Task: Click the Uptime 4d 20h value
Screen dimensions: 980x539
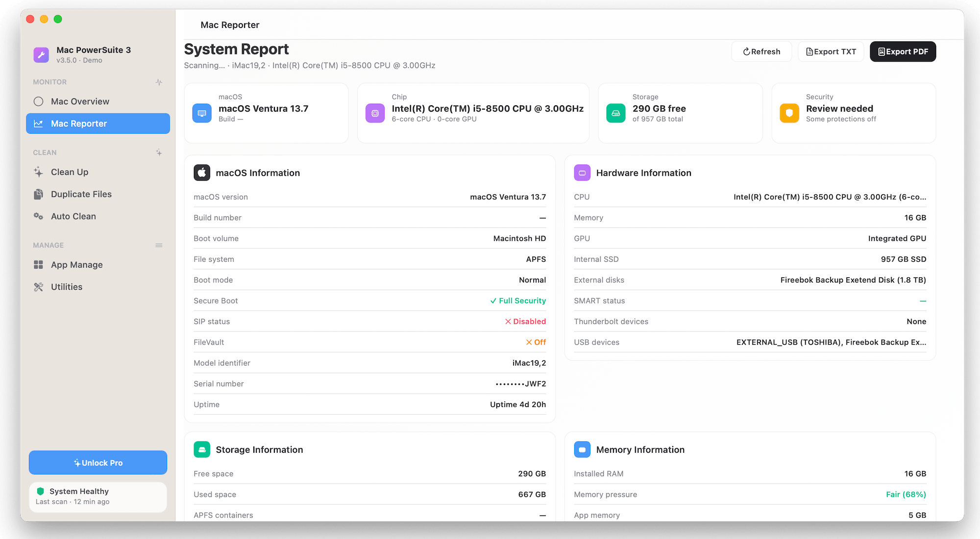Action: tap(518, 404)
